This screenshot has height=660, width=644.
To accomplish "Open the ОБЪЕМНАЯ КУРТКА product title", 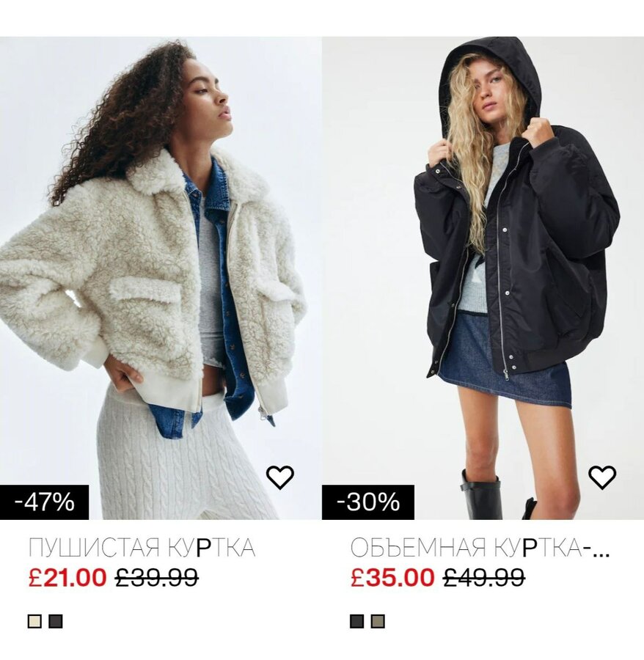I will point(480,548).
